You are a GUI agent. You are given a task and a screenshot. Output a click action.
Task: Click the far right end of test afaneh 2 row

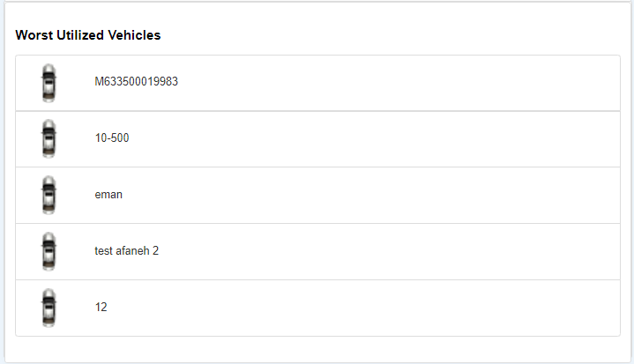tap(607, 252)
